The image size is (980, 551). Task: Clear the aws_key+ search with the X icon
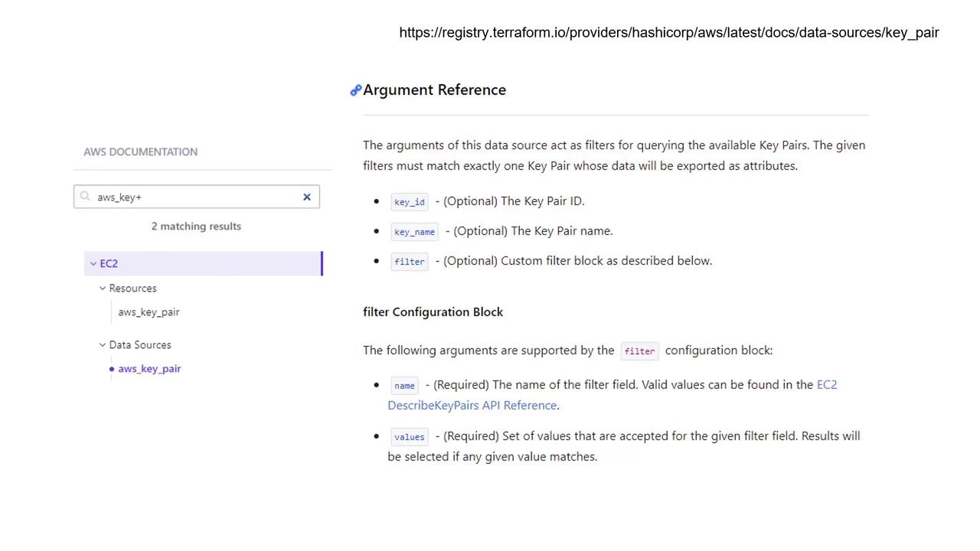pos(307,197)
